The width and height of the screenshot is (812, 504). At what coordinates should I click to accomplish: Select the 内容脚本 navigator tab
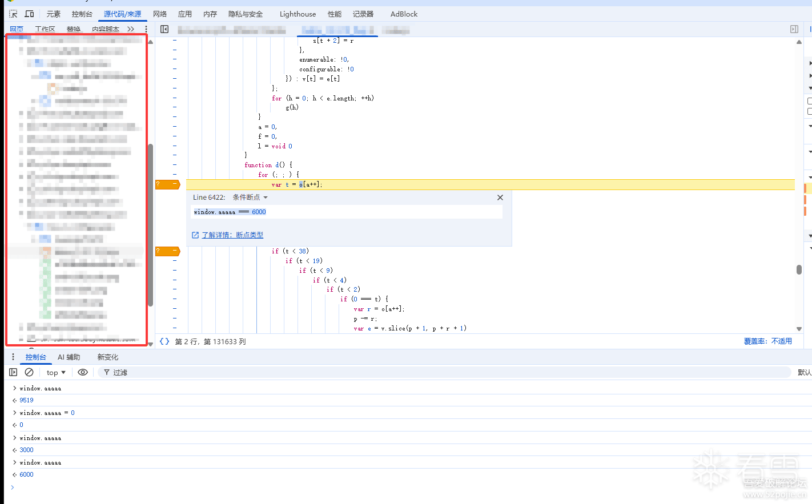[x=106, y=29]
